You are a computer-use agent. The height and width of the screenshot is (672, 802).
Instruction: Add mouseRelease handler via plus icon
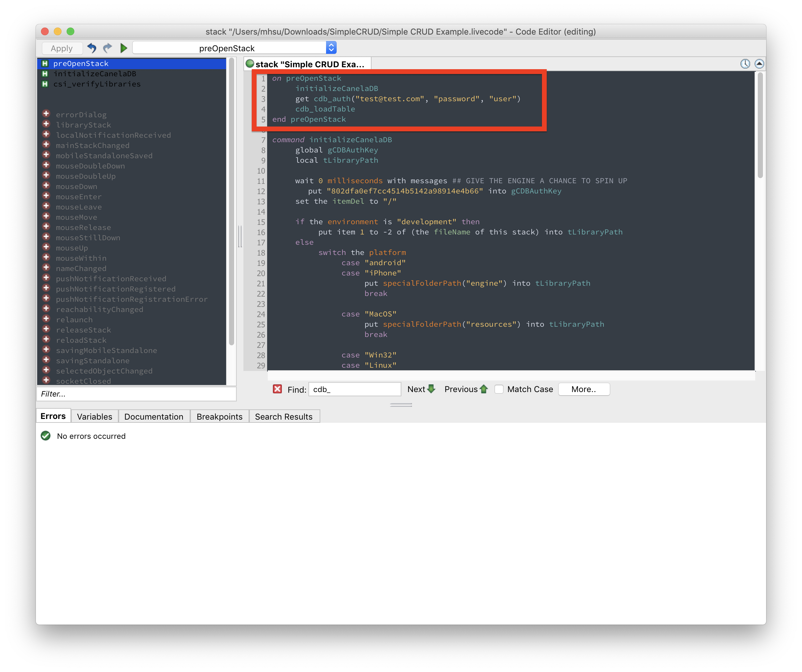click(46, 227)
